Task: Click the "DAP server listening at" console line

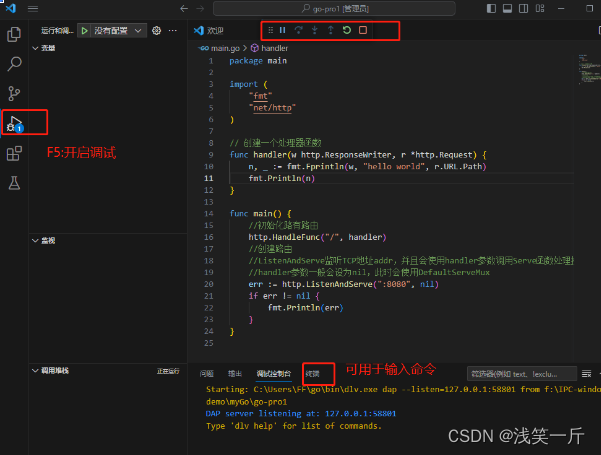Action: pyautogui.click(x=301, y=414)
